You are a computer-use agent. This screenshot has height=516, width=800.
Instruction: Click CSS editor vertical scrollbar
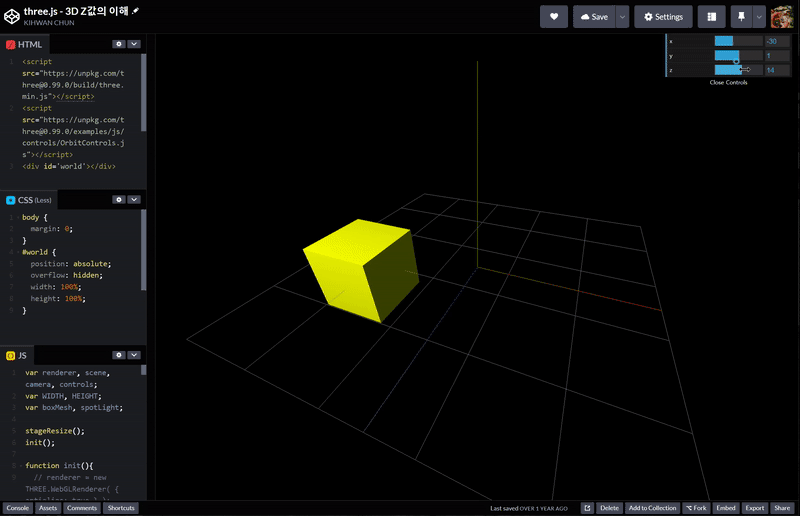[x=143, y=250]
